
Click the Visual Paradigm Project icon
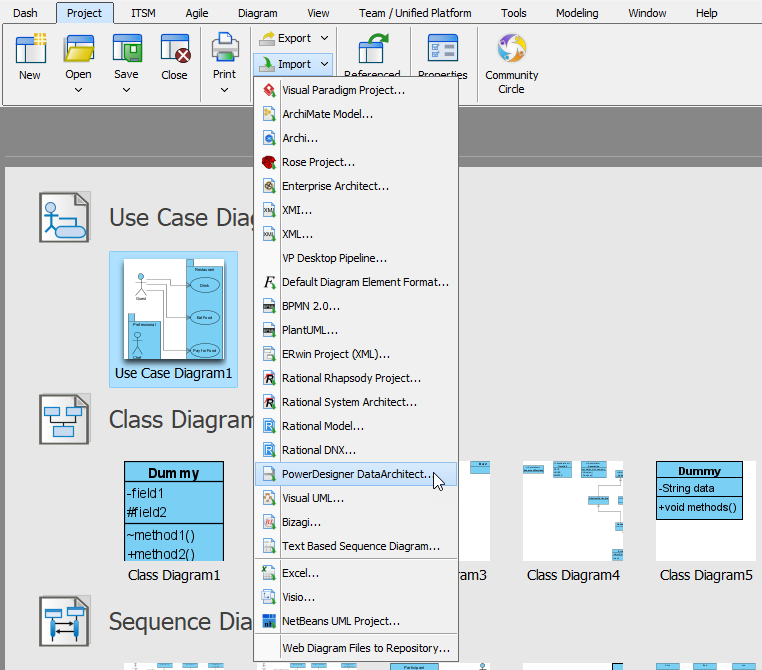pyautogui.click(x=269, y=90)
